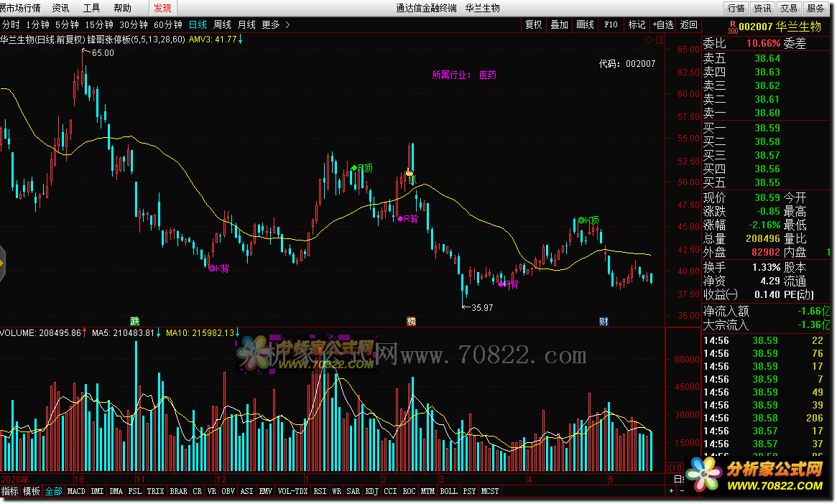
Task: Click the 服务 service button
Action: 815,8
